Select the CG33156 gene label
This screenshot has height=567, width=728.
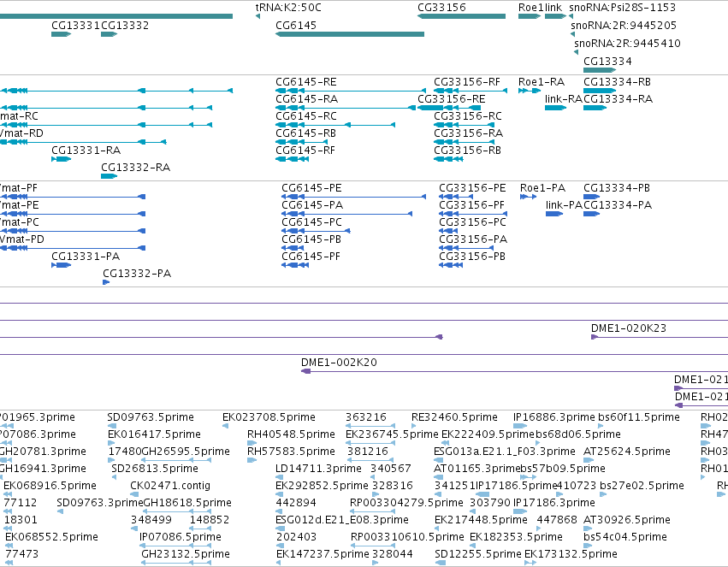click(441, 8)
